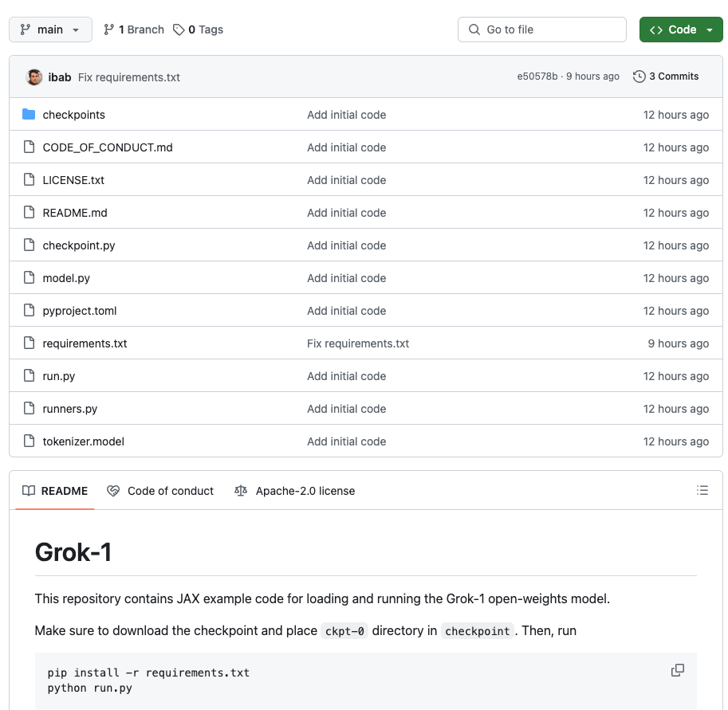Screen dimensions: 728x710
Task: Open the tokenizer.model file
Action: [x=84, y=441]
